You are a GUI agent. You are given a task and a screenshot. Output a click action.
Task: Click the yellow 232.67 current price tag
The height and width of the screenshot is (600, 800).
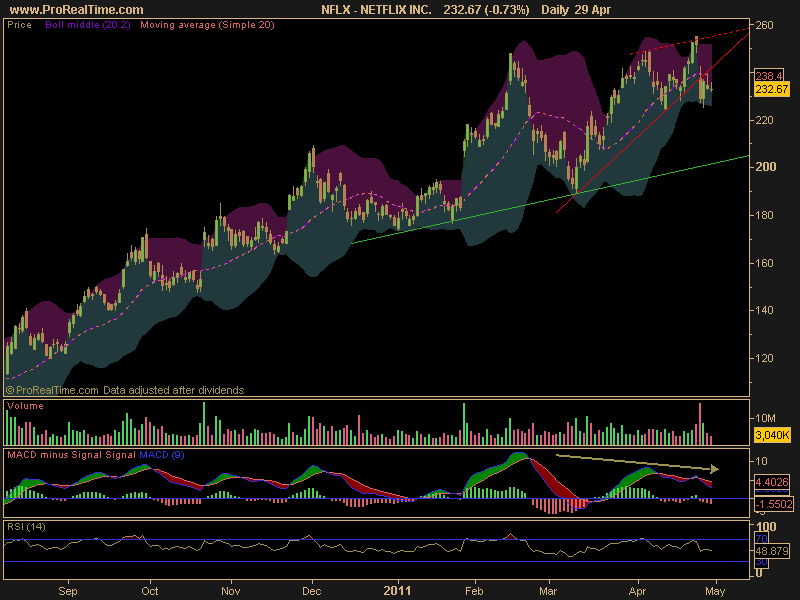point(772,89)
